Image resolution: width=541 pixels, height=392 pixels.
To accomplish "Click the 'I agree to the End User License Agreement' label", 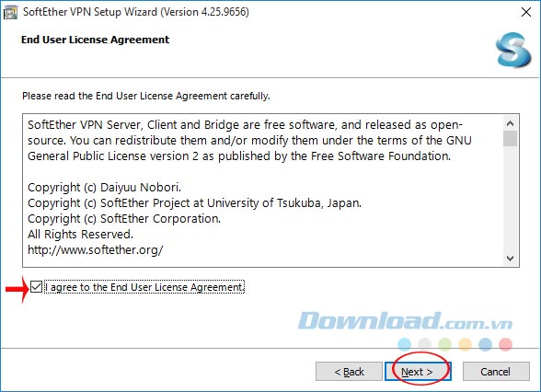I will click(x=145, y=287).
